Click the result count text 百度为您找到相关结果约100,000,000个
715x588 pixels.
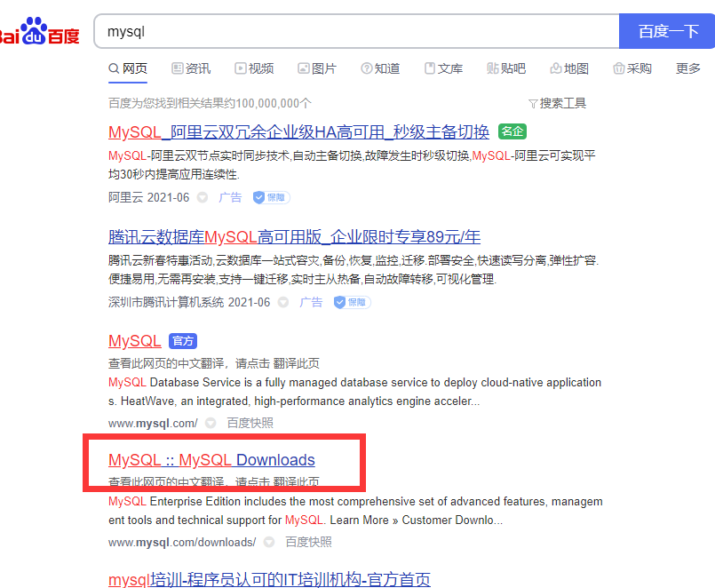point(210,104)
